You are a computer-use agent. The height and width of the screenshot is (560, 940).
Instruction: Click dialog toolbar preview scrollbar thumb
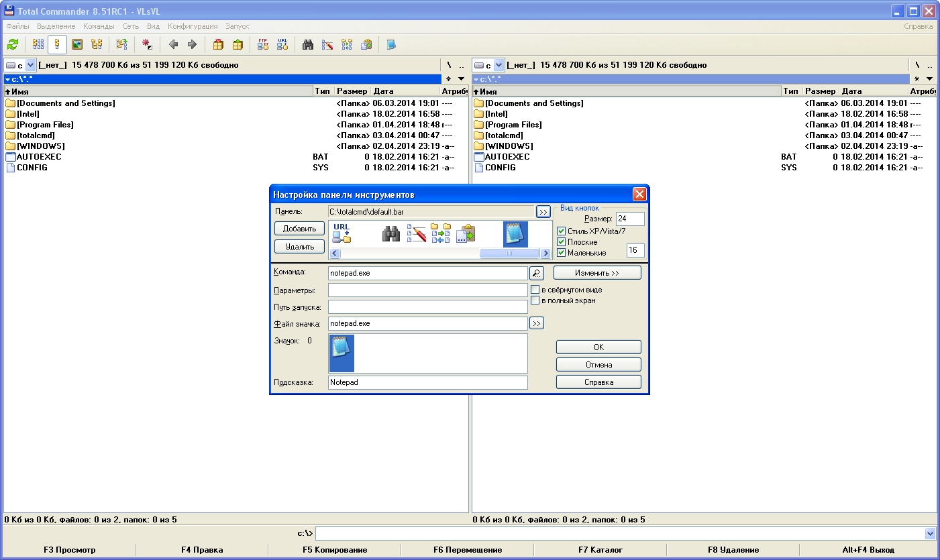coord(509,254)
